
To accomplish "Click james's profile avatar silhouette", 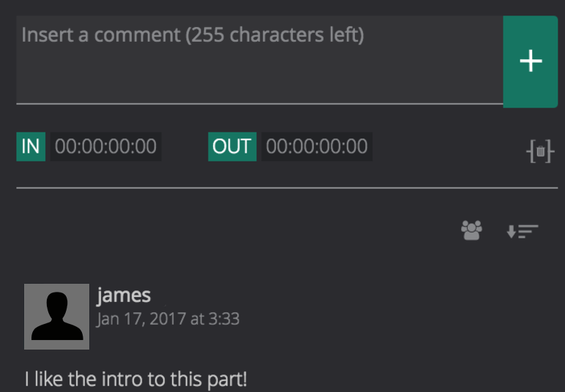I will (56, 316).
